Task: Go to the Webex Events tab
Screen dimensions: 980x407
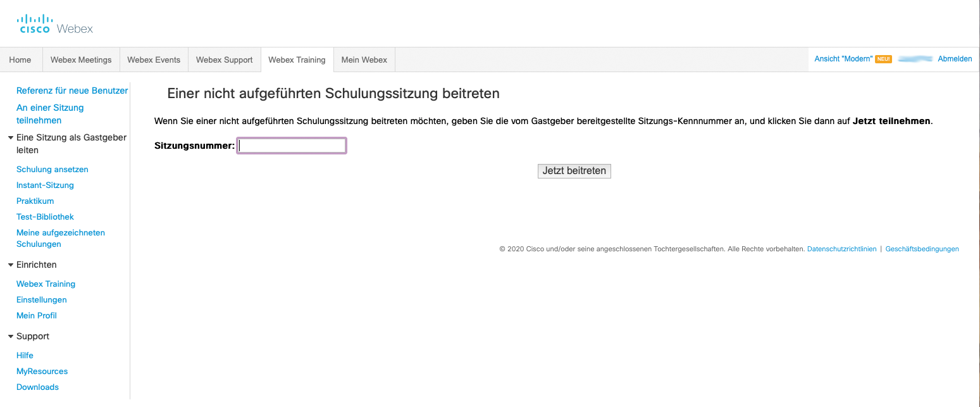Action: (x=154, y=60)
